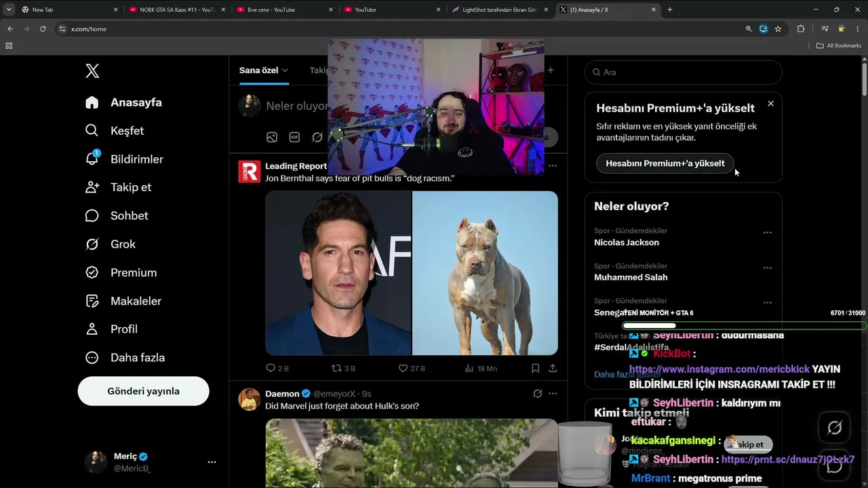The image size is (868, 488).
Task: Ask Grok about the Daemon post
Action: click(x=537, y=394)
